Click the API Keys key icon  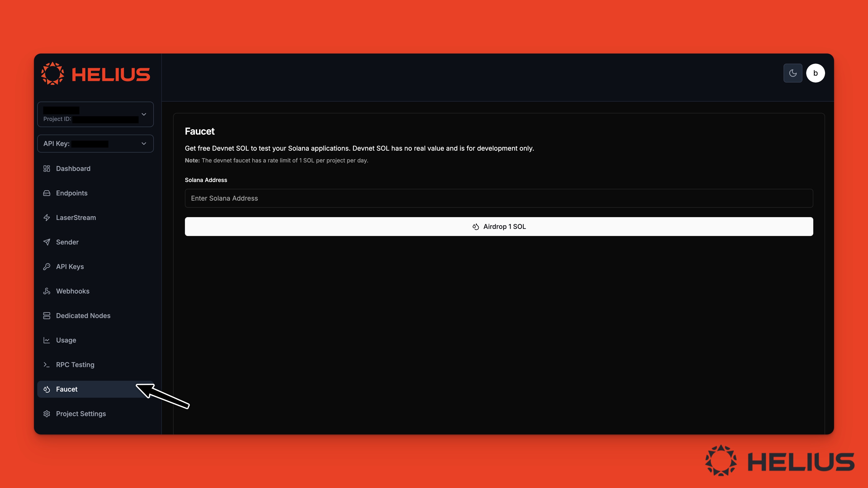(x=46, y=267)
